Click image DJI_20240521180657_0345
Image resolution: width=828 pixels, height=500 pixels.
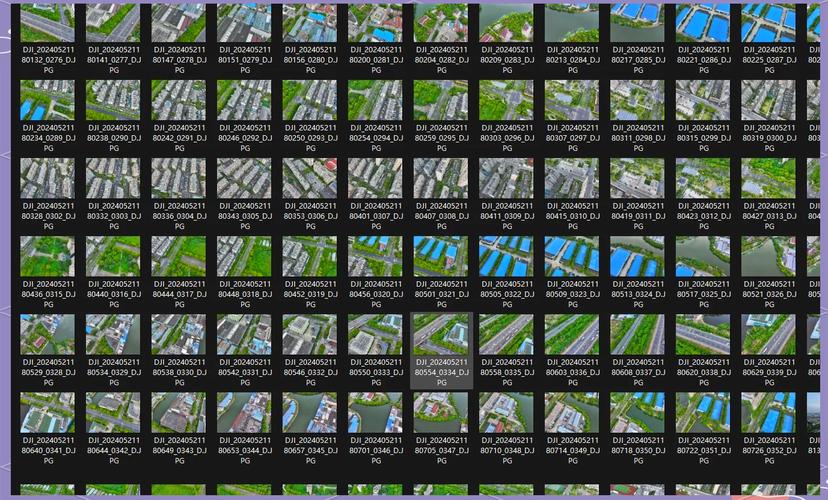click(x=309, y=412)
